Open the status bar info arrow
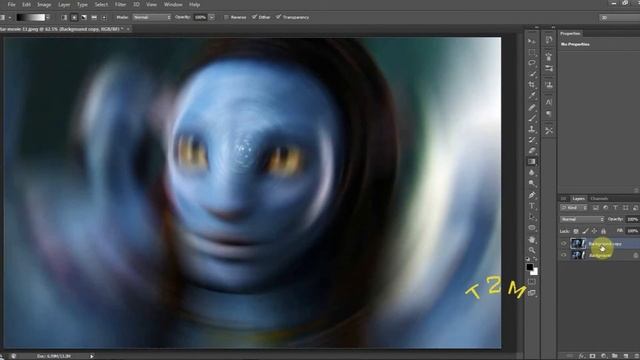Screen dimensions: 640x360 point(91,356)
